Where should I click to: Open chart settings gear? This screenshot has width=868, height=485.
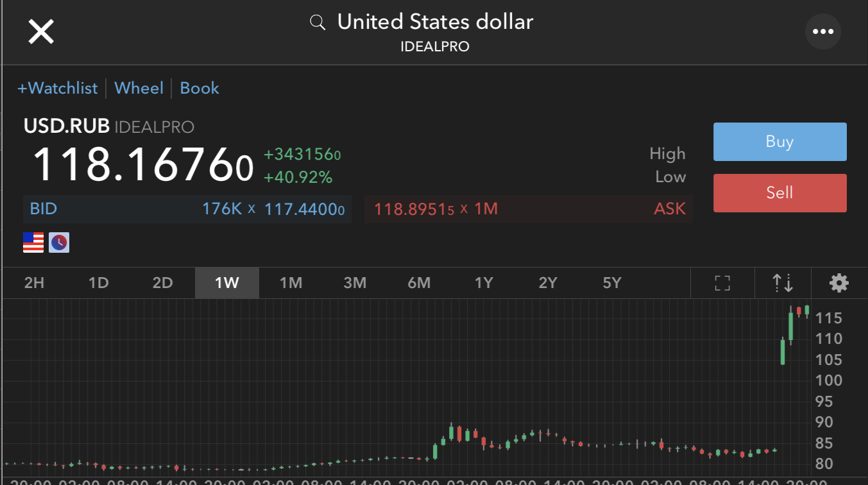coord(839,283)
